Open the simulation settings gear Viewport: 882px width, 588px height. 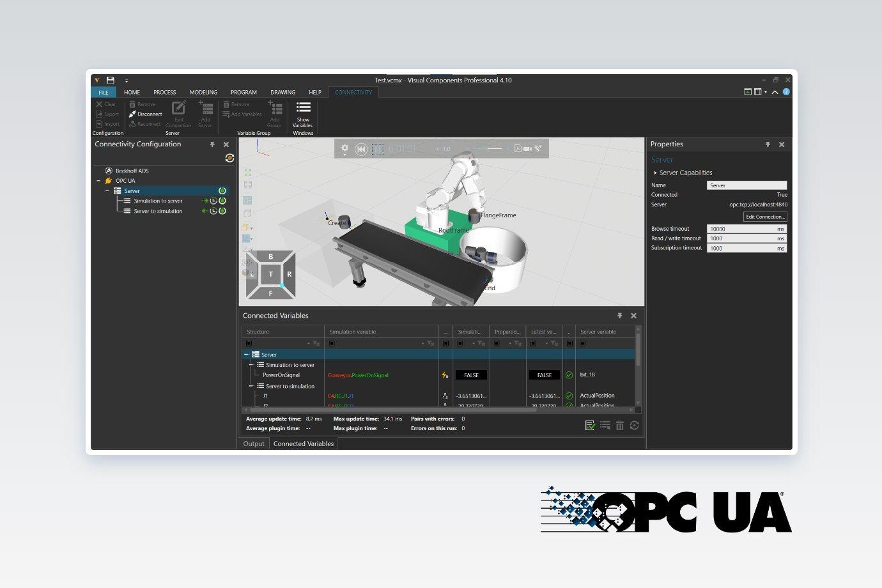pos(344,148)
